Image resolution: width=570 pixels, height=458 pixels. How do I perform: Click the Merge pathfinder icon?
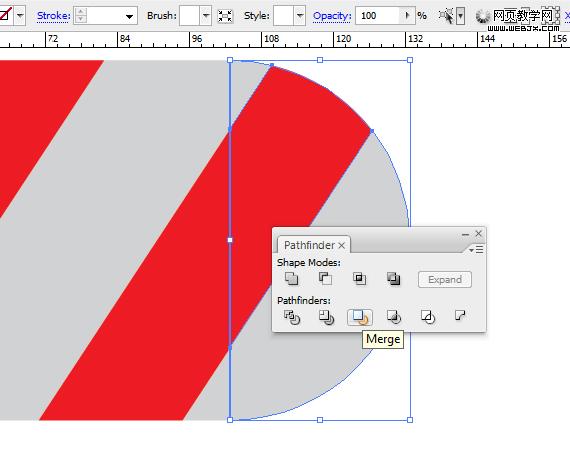tap(360, 317)
